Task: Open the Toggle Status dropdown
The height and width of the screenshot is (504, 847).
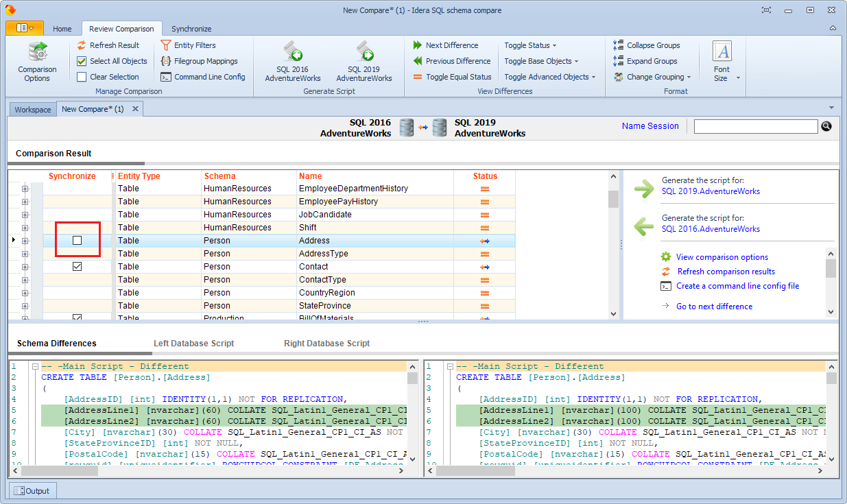Action: click(x=530, y=45)
